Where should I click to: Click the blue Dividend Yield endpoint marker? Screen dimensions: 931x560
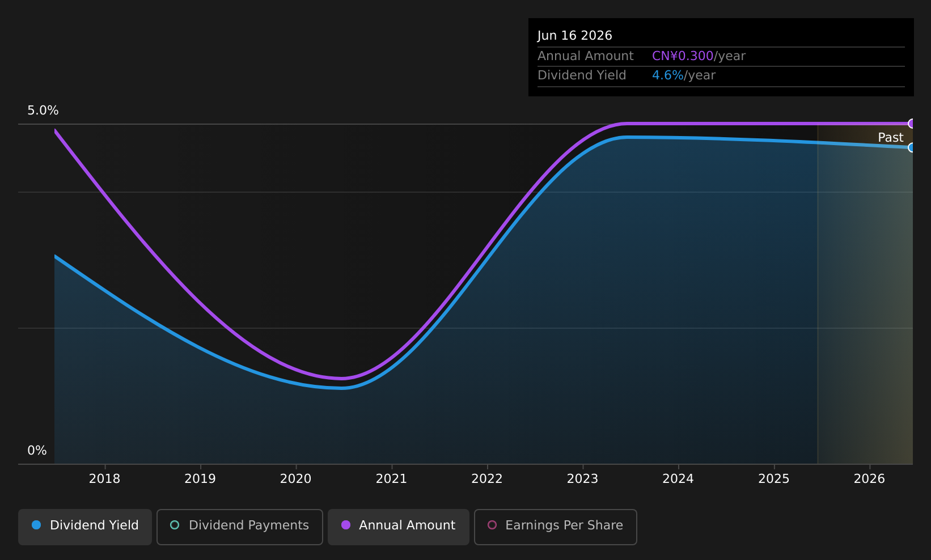tap(912, 147)
